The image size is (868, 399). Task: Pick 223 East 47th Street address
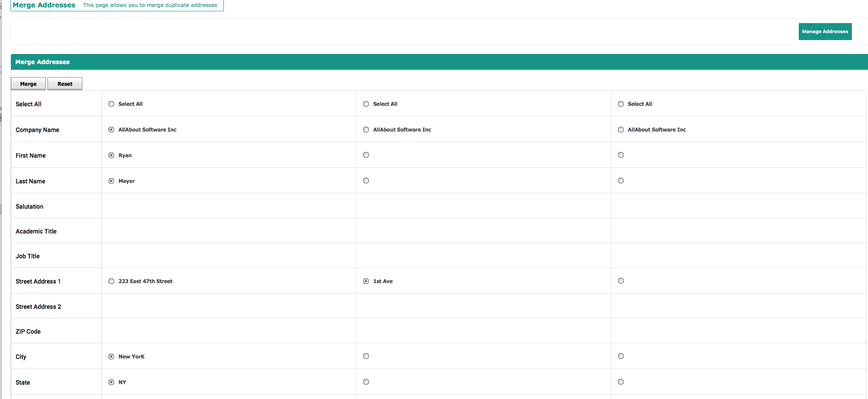[x=111, y=281]
